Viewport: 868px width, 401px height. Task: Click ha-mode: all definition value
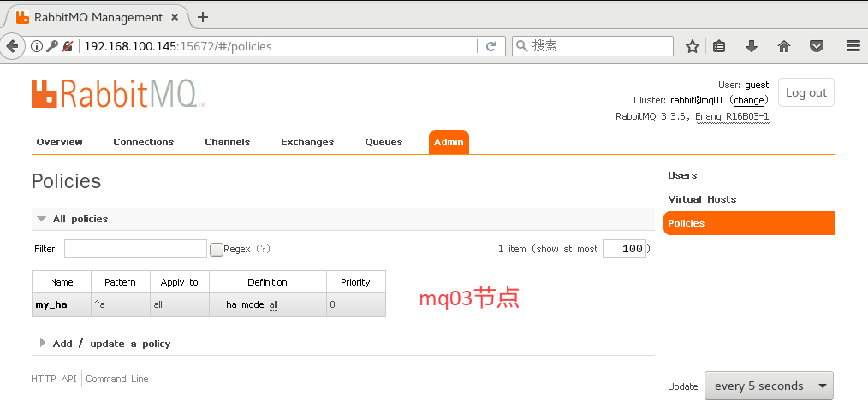click(x=252, y=304)
